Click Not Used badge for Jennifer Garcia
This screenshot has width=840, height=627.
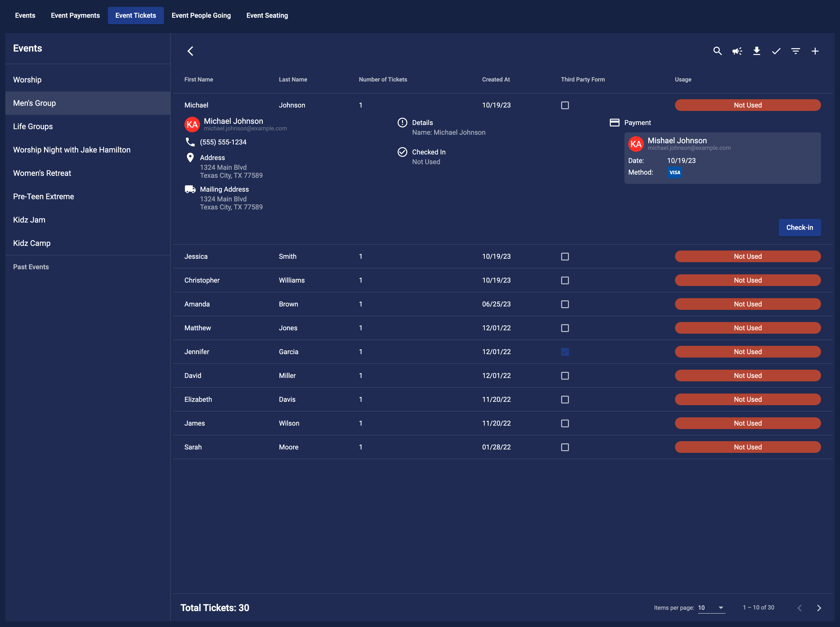click(747, 352)
